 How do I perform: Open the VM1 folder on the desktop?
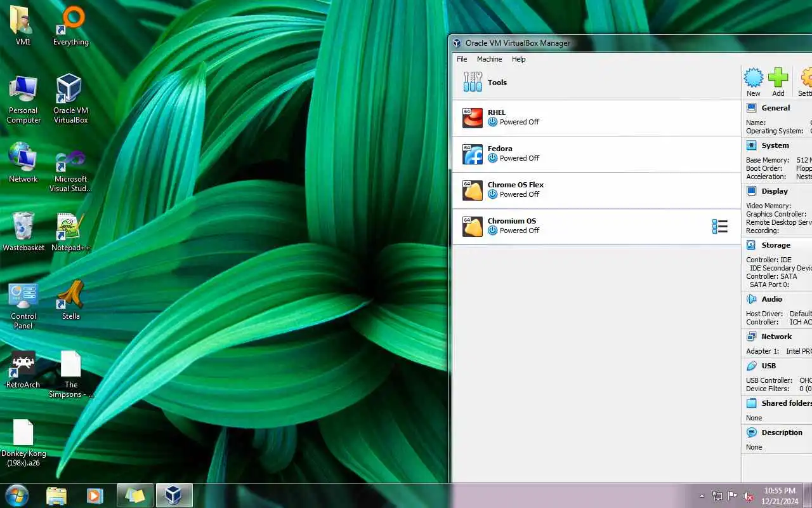click(x=23, y=26)
